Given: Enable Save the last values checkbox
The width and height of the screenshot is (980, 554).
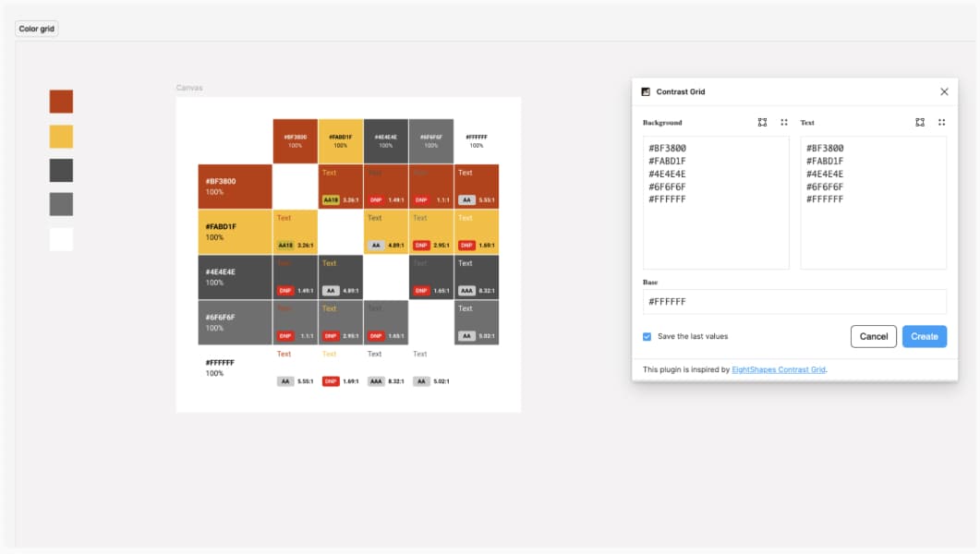Looking at the screenshot, I should [x=647, y=337].
